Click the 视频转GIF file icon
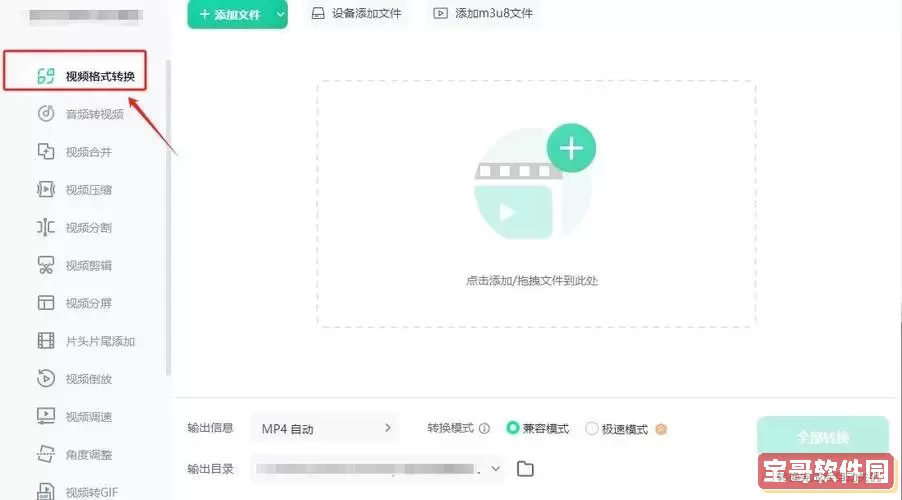This screenshot has width=902, height=500. tap(45, 491)
